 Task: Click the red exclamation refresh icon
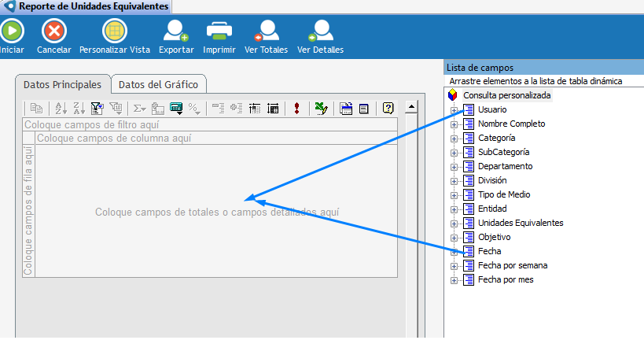point(296,109)
